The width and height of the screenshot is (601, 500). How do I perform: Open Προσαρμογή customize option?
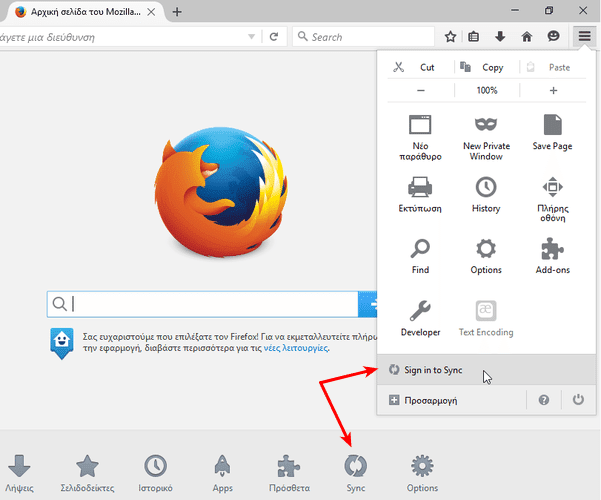pyautogui.click(x=452, y=400)
